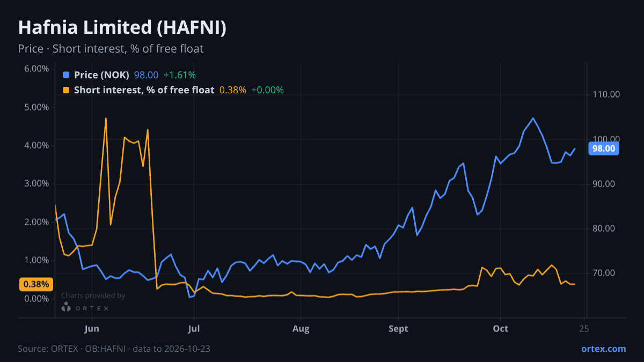
Task: Click the 90.00 right axis label
Action: click(603, 184)
